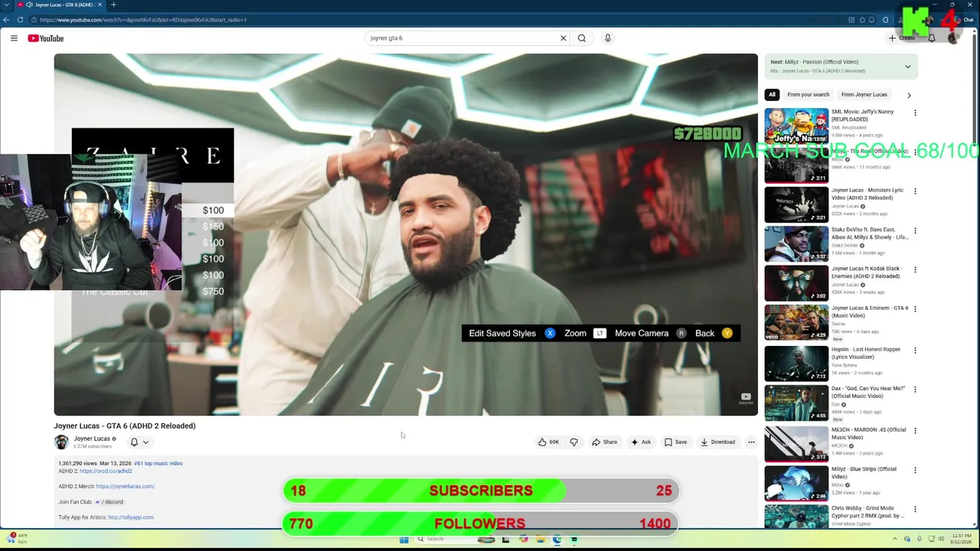Screen dimensions: 980x551
Task: Open options for Chris Webby Grind Mode
Action: [x=915, y=509]
